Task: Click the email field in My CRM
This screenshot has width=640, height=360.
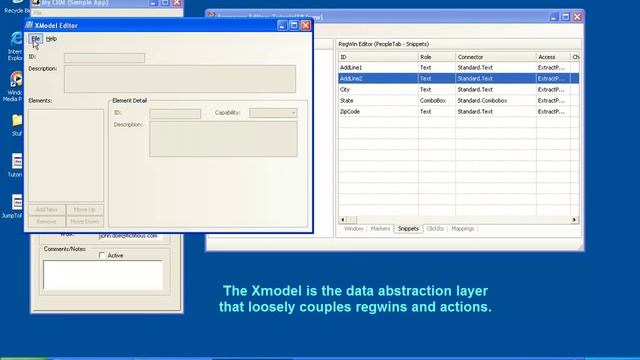Action: [130, 236]
